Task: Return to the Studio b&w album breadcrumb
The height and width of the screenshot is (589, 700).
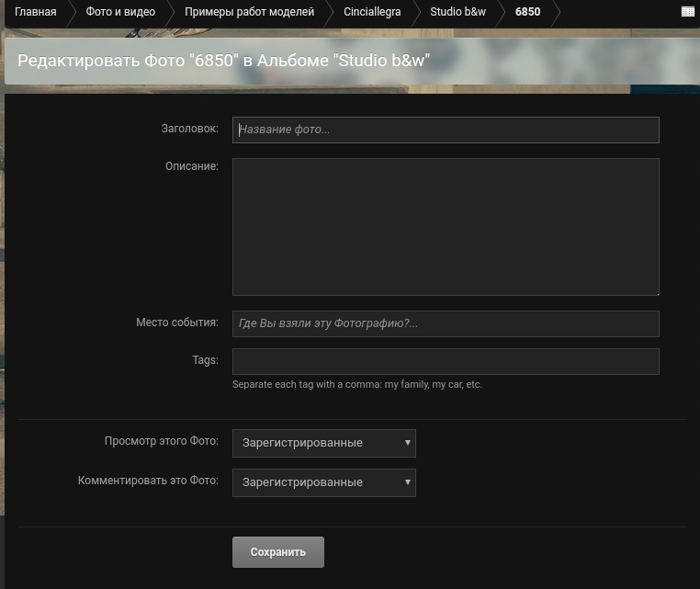Action: (x=457, y=12)
